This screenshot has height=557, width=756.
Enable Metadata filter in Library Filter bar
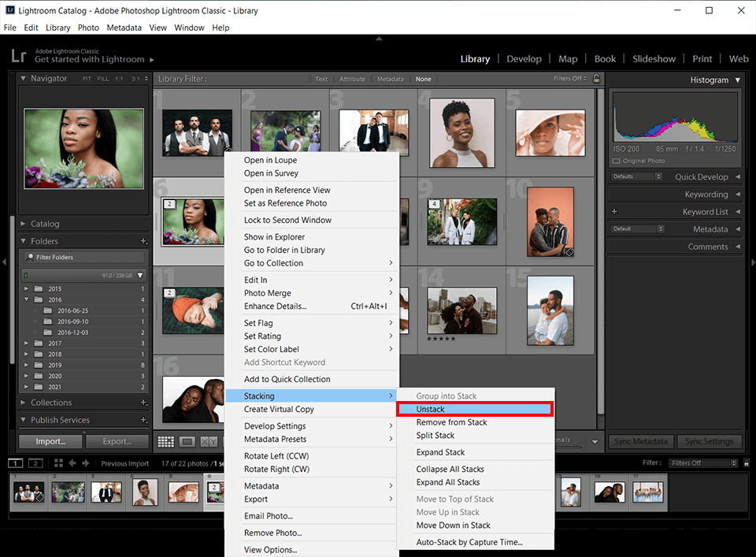tap(390, 79)
